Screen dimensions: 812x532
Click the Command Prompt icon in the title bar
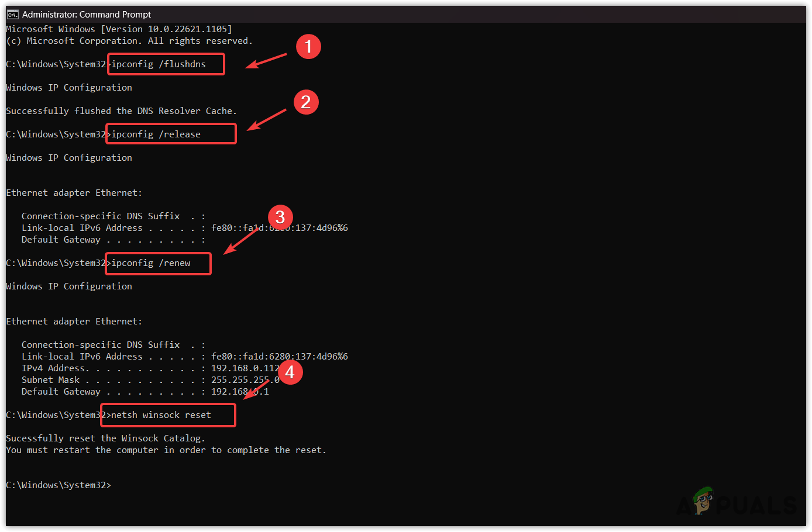point(13,13)
